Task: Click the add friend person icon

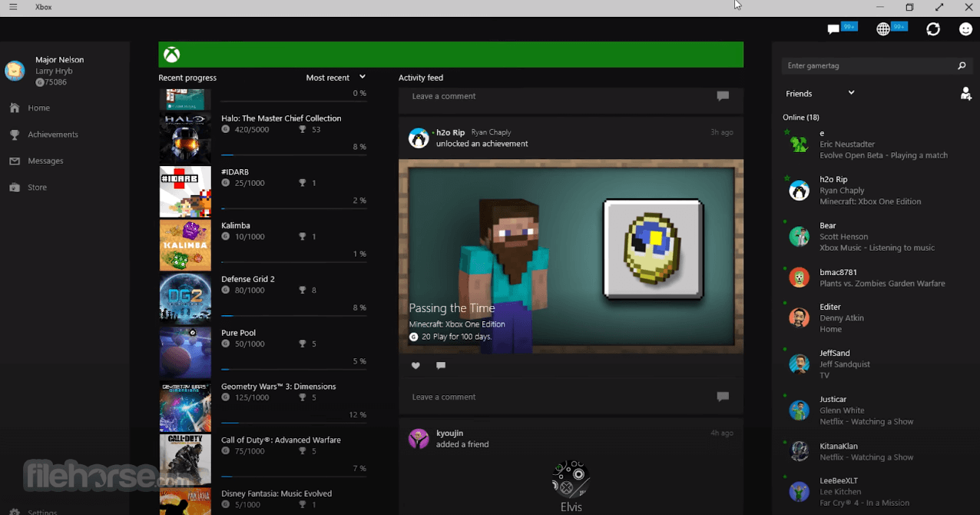Action: pyautogui.click(x=965, y=94)
